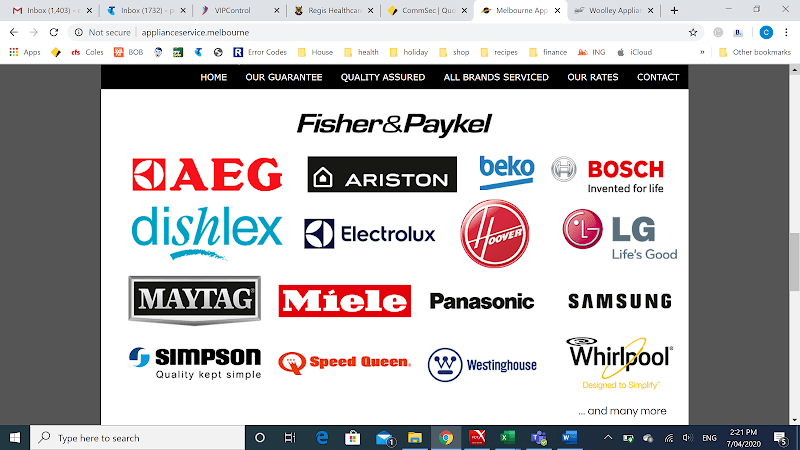Close the Melbourne Appliance tab
Screen dimensions: 800x450
[558, 10]
